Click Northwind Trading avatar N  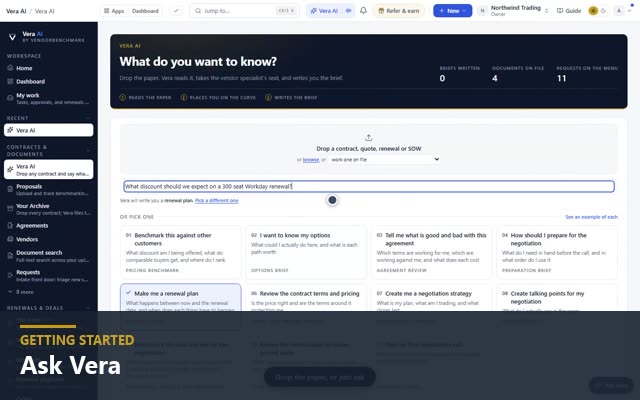[482, 11]
